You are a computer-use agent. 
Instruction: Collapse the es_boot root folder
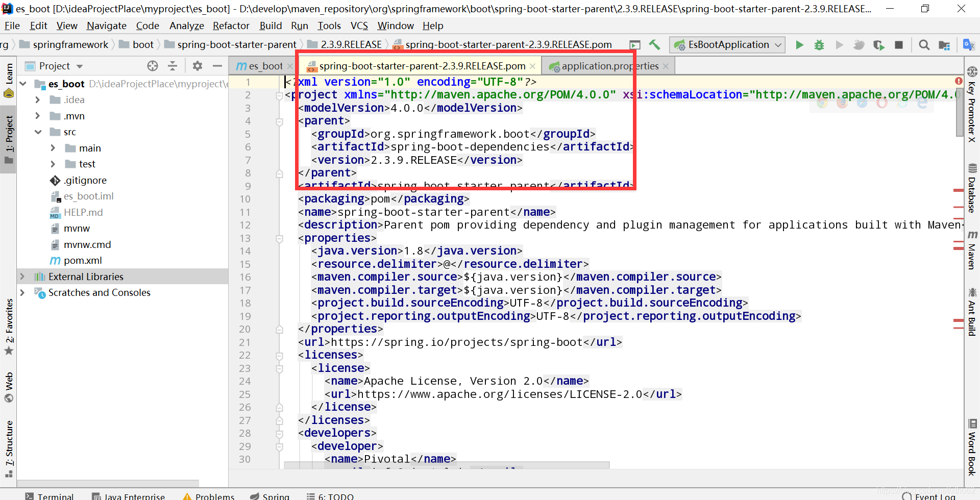23,84
